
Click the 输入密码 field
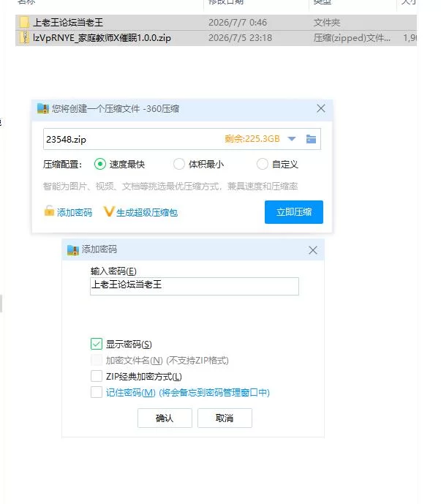coord(194,286)
